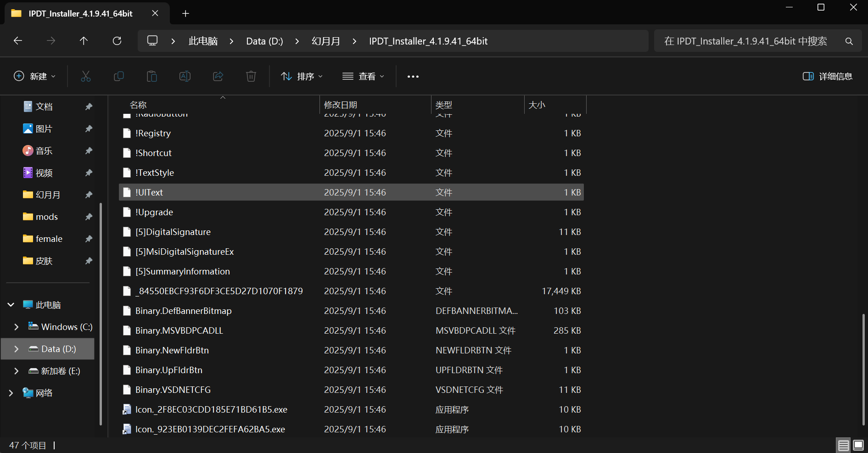This screenshot has height=453, width=868.
Task: Click the navigation pane scrollbar
Action: click(101, 314)
